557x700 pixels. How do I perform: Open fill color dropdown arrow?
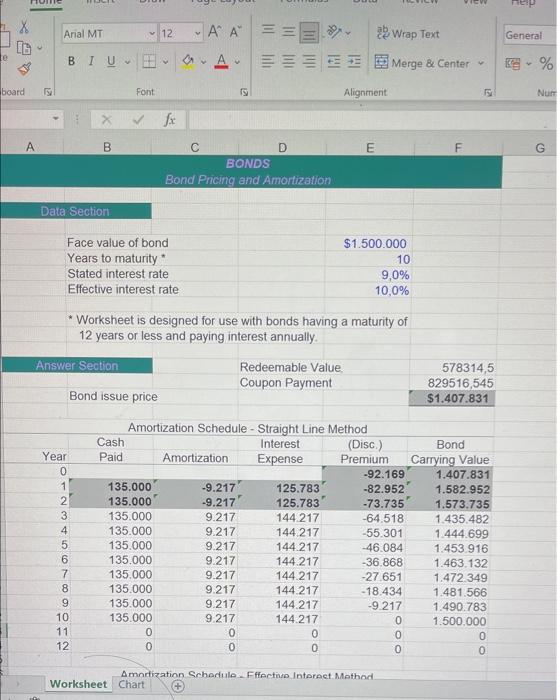click(203, 62)
